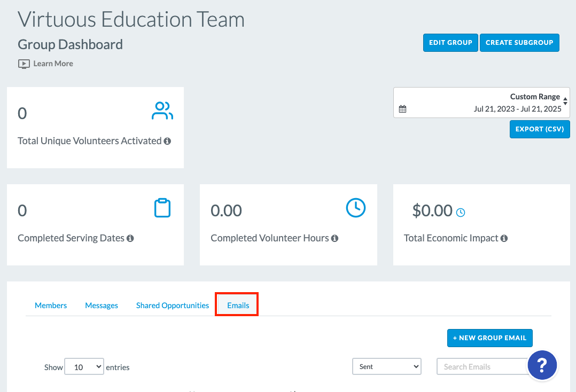Image resolution: width=576 pixels, height=392 pixels.
Task: Open info for Completed Serving Dates
Action: tap(130, 238)
